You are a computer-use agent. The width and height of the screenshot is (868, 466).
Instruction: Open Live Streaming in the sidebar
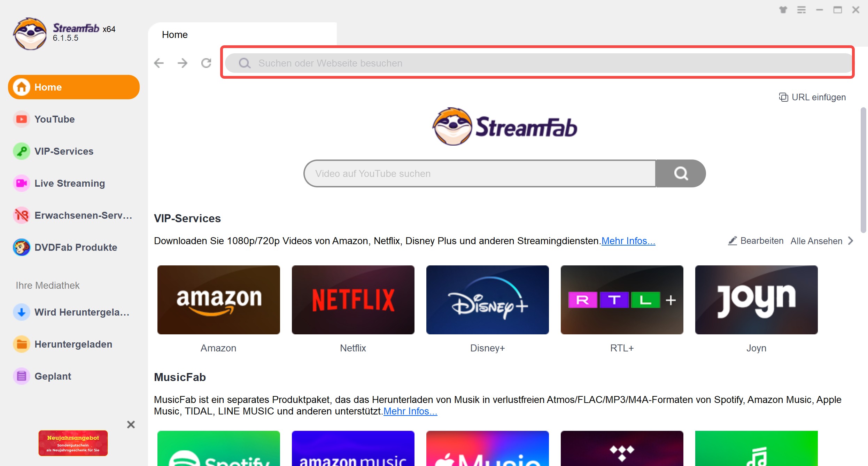point(74,183)
